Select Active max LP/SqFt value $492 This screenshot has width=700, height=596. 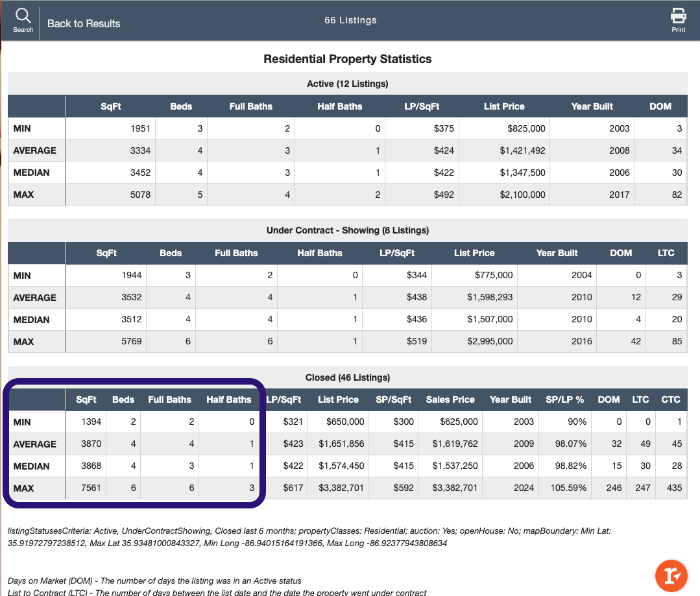point(444,195)
